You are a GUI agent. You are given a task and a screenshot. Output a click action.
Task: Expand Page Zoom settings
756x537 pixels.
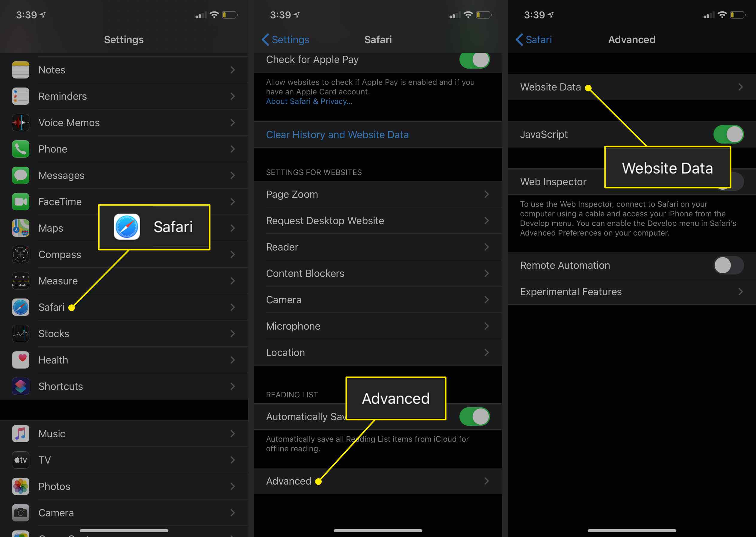[378, 194]
